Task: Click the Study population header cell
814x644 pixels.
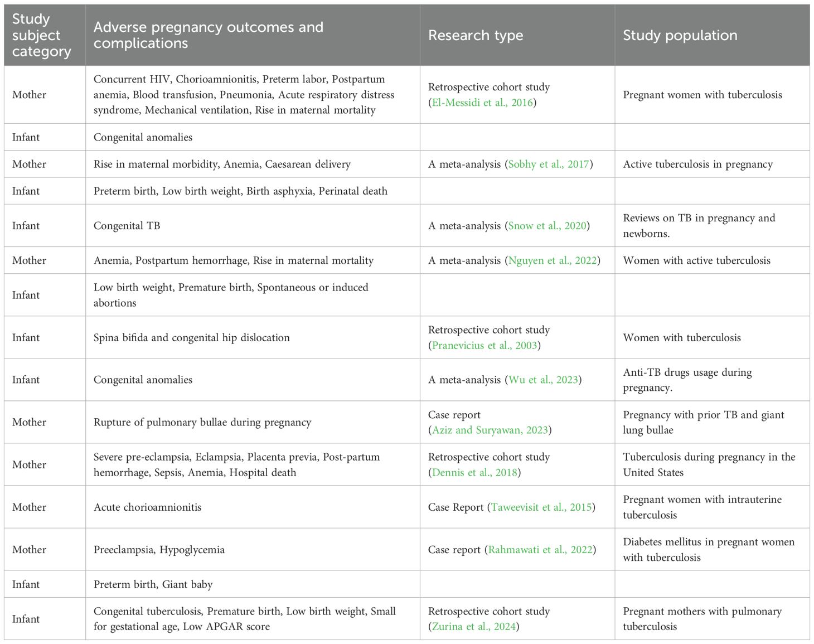Action: click(680, 35)
